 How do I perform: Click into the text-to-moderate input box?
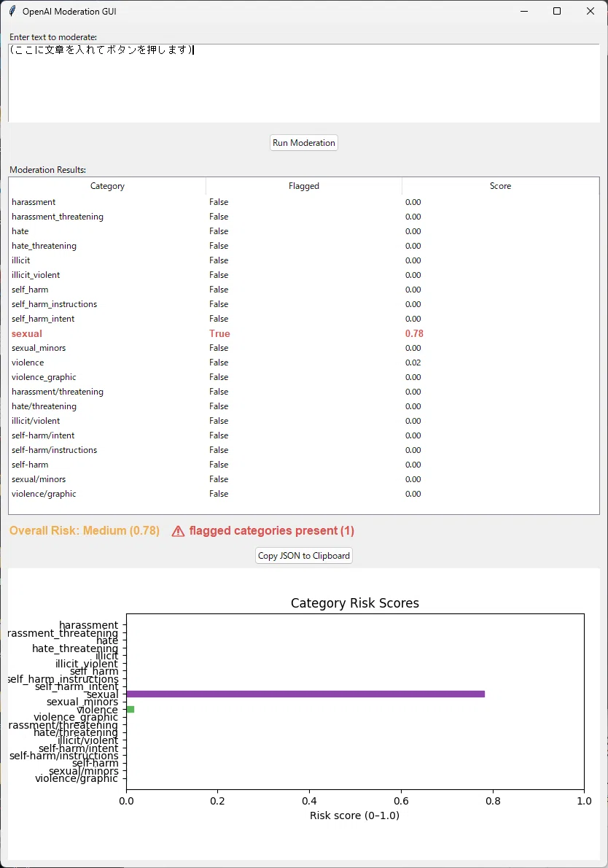coord(304,83)
